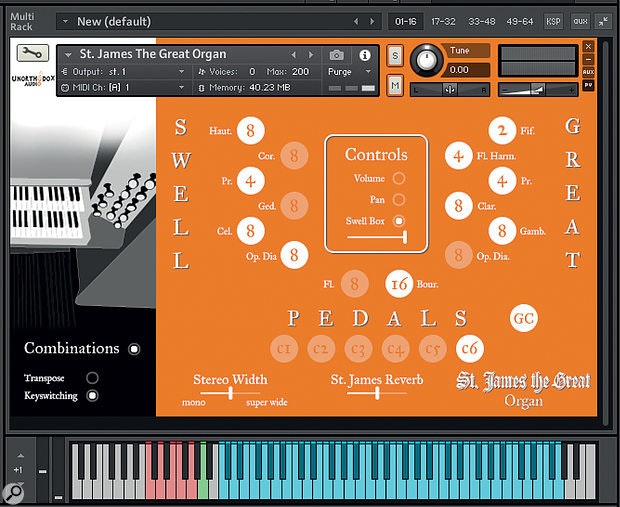Switch to rack page 17-32

point(443,21)
